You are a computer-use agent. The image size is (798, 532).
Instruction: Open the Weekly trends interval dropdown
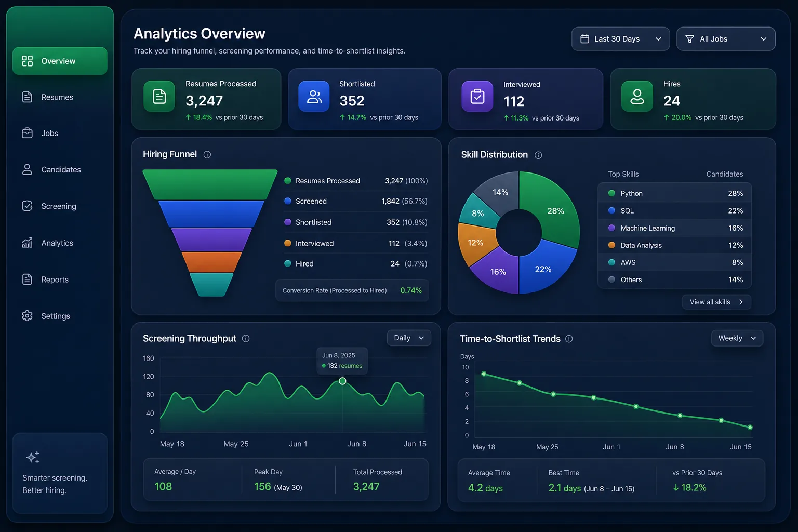[737, 338]
